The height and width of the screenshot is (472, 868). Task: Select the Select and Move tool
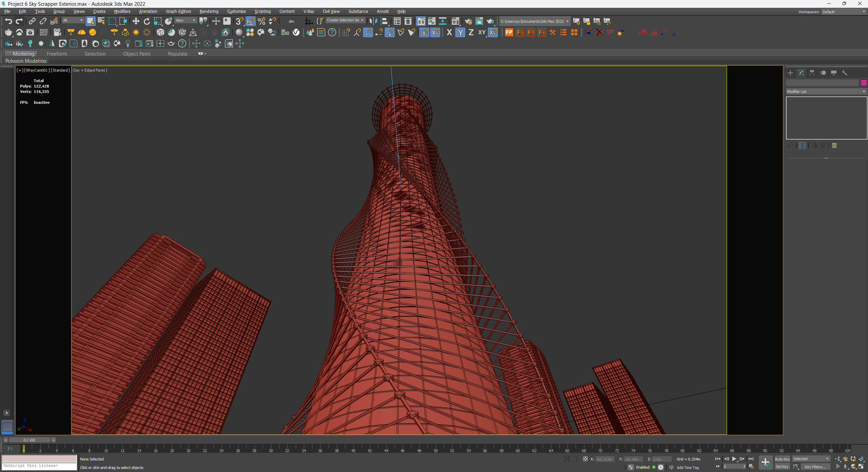pos(136,21)
